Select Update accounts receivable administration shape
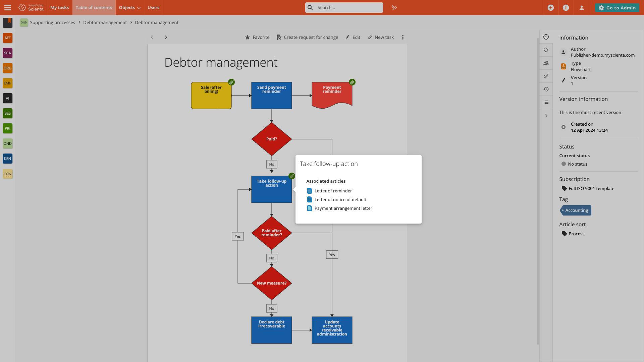 (332, 330)
